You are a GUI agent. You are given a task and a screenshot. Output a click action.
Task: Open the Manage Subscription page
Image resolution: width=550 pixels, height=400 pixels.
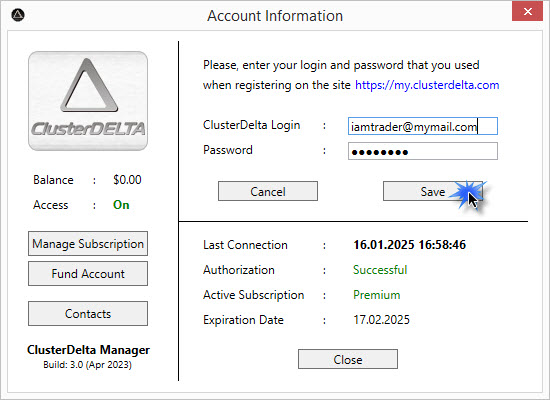point(88,244)
